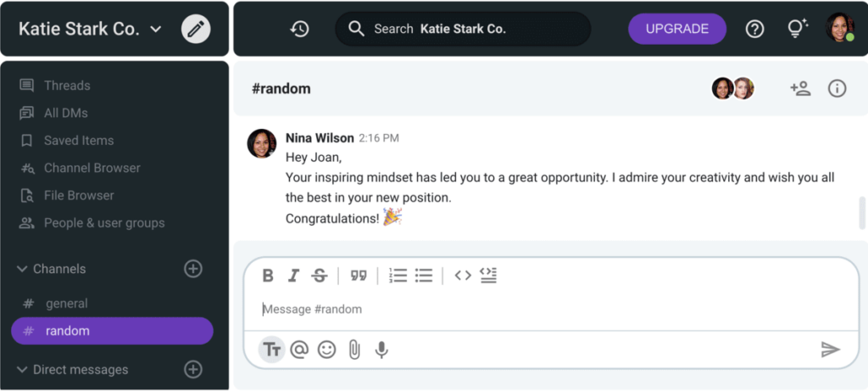The image size is (868, 391).
Task: Collapse the Direct messages section
Action: click(x=22, y=370)
